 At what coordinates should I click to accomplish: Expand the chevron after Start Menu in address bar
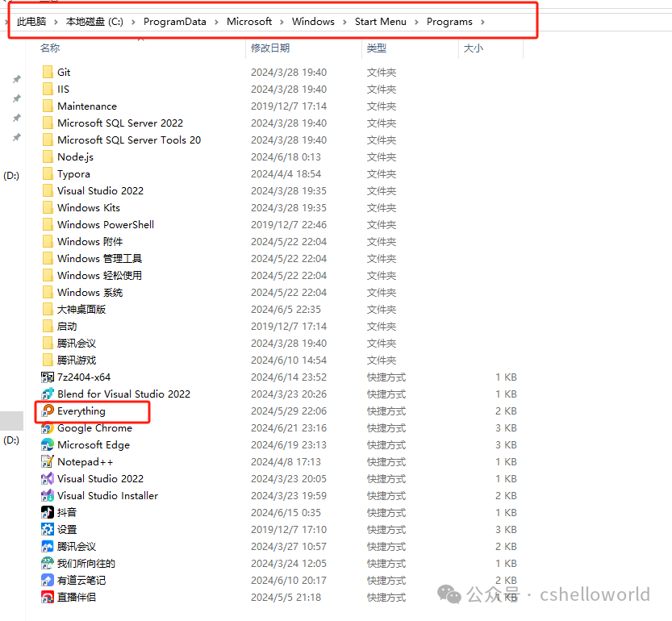(417, 22)
